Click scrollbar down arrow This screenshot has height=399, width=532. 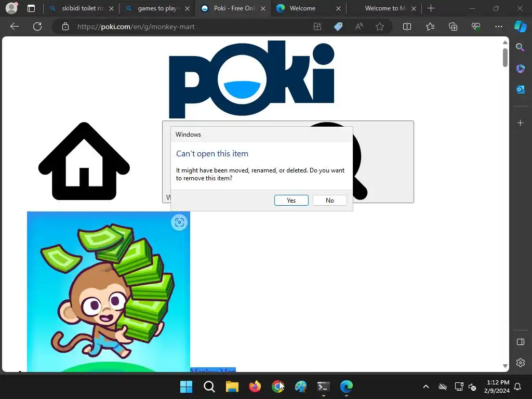point(505,366)
